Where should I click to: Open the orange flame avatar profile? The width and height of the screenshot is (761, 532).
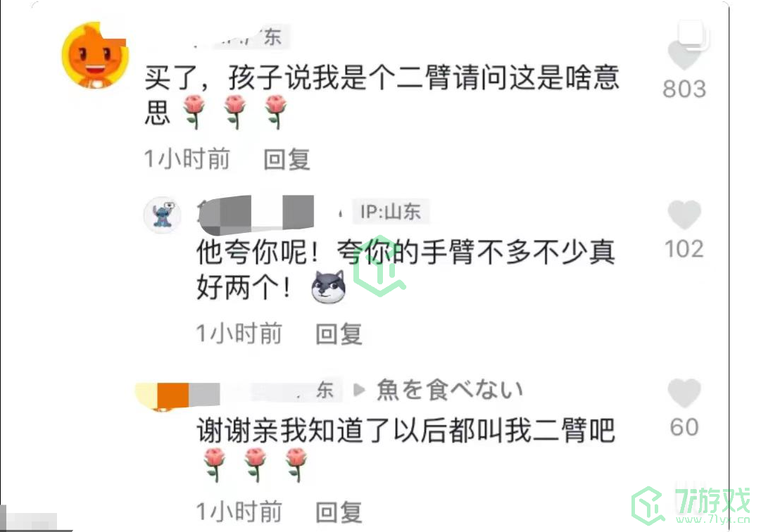click(95, 56)
